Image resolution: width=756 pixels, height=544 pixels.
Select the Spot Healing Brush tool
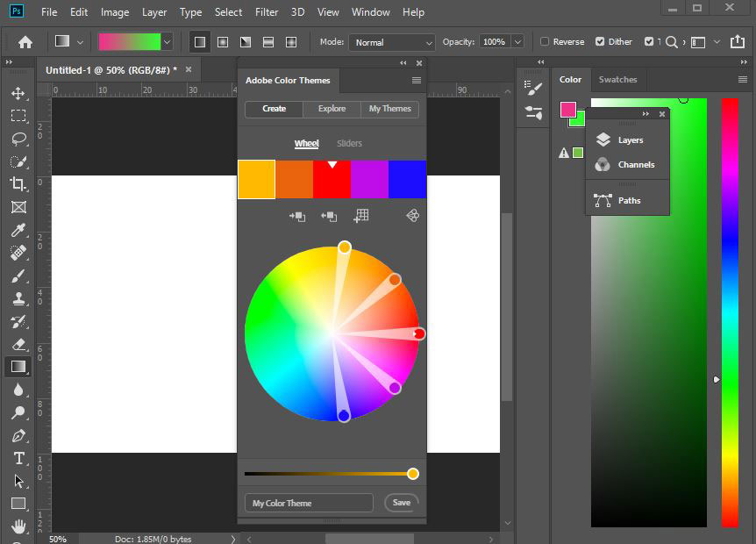pos(18,253)
